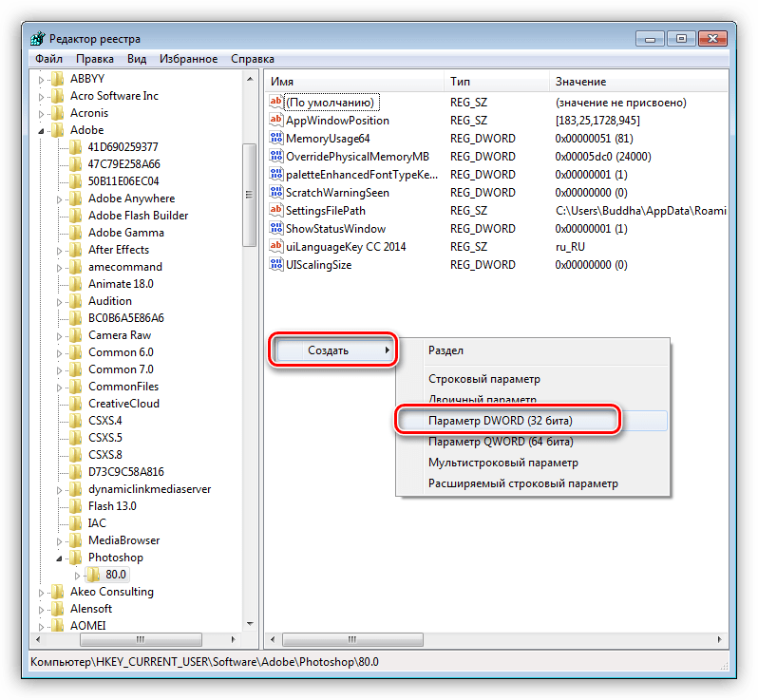Viewport: 758px width, 700px height.
Task: Click the ShowStatusWindow DWORD icon
Action: pyautogui.click(x=276, y=228)
